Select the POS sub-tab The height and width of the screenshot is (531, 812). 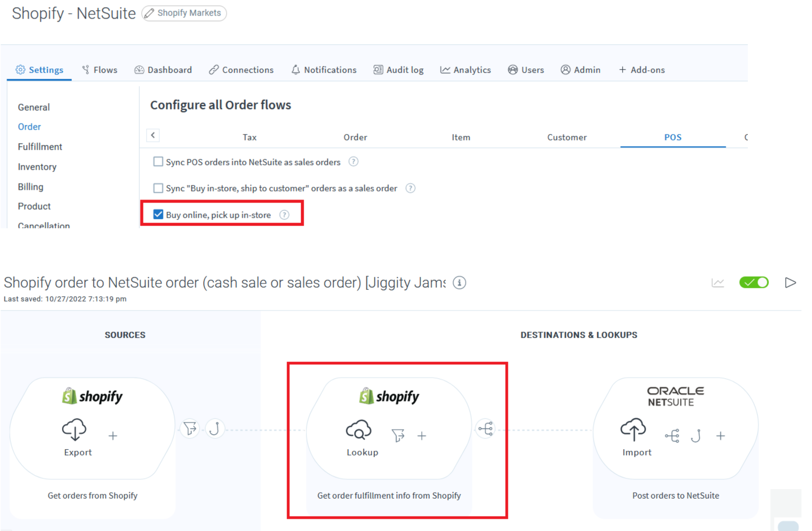(x=673, y=138)
